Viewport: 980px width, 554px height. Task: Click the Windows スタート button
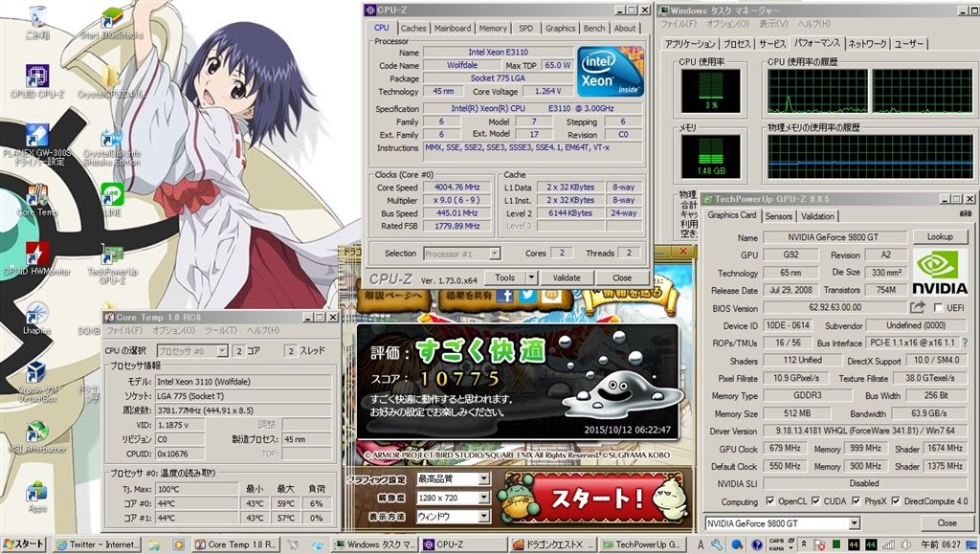coord(24,544)
